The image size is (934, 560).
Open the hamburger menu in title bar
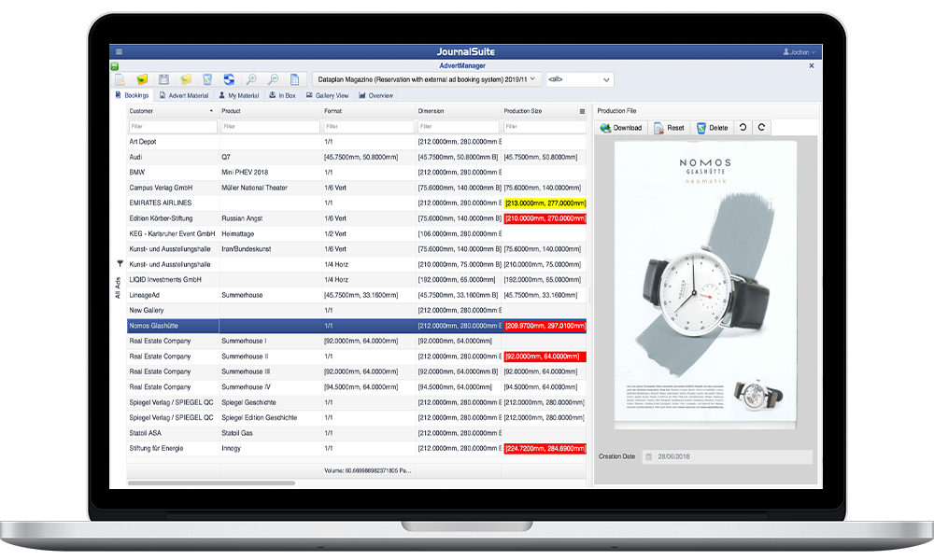[x=119, y=52]
